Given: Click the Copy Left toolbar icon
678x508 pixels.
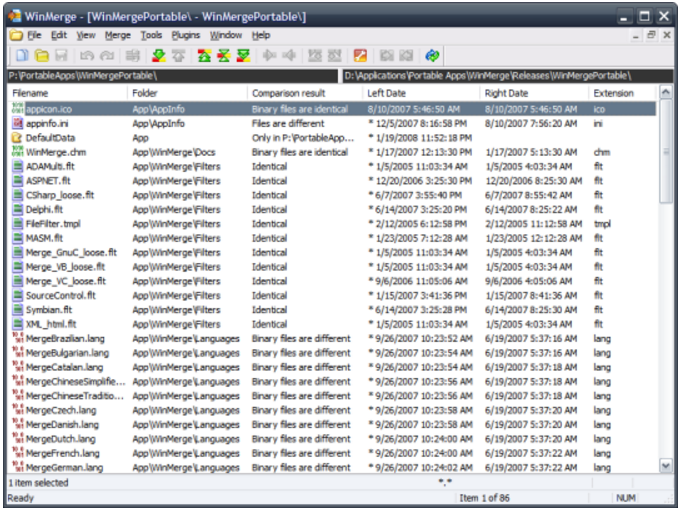Looking at the screenshot, I should tap(289, 55).
